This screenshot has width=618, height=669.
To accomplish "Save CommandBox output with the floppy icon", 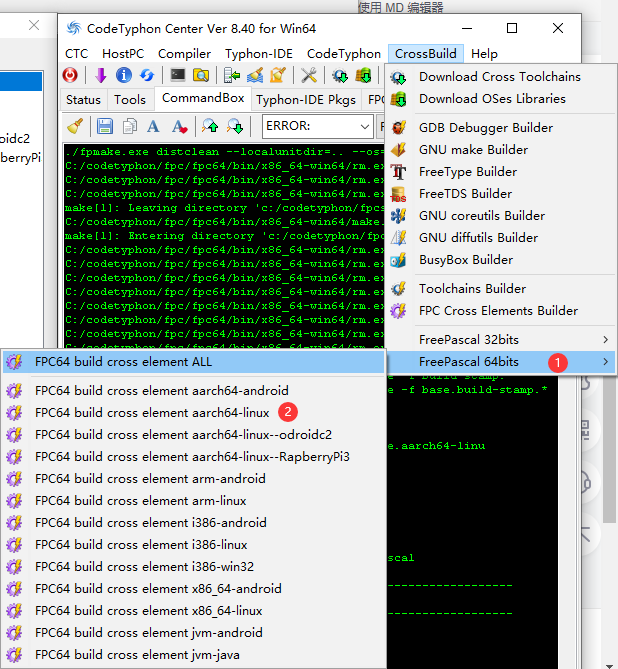I will (105, 126).
